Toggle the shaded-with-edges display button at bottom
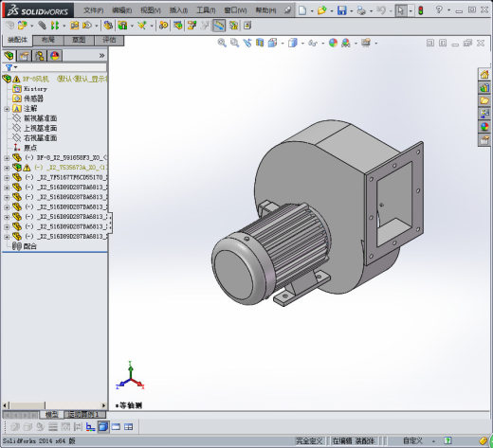The image size is (493, 448). (x=103, y=427)
